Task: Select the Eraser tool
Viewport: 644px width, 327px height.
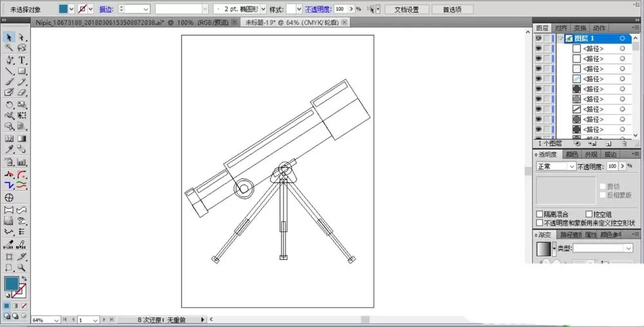Action: tap(21, 92)
